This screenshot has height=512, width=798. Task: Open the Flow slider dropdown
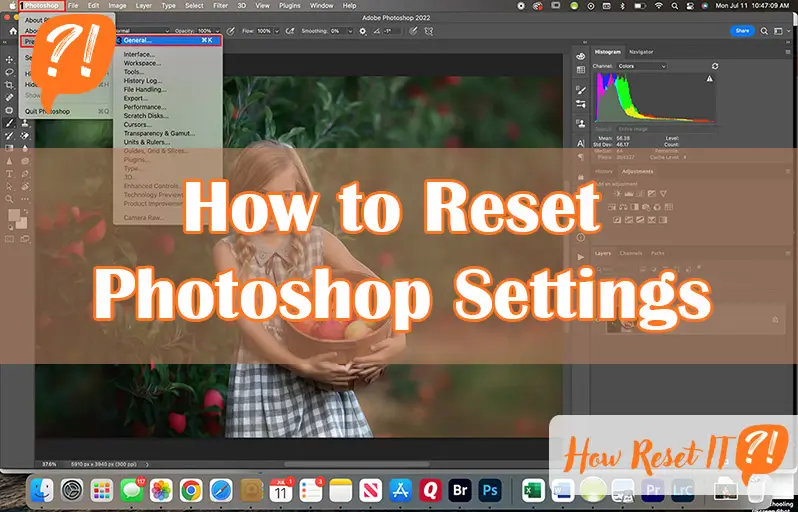click(277, 31)
